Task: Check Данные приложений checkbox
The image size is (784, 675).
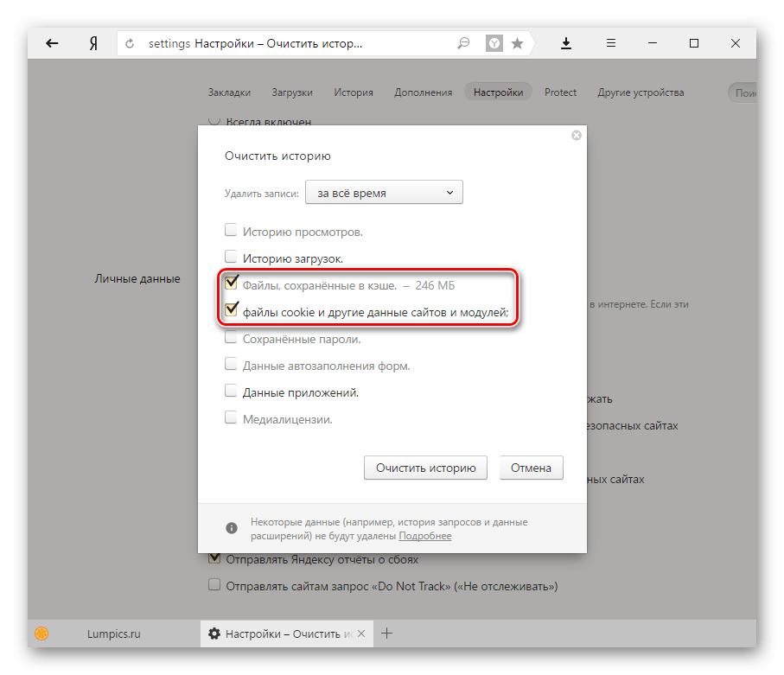Action: (x=231, y=391)
